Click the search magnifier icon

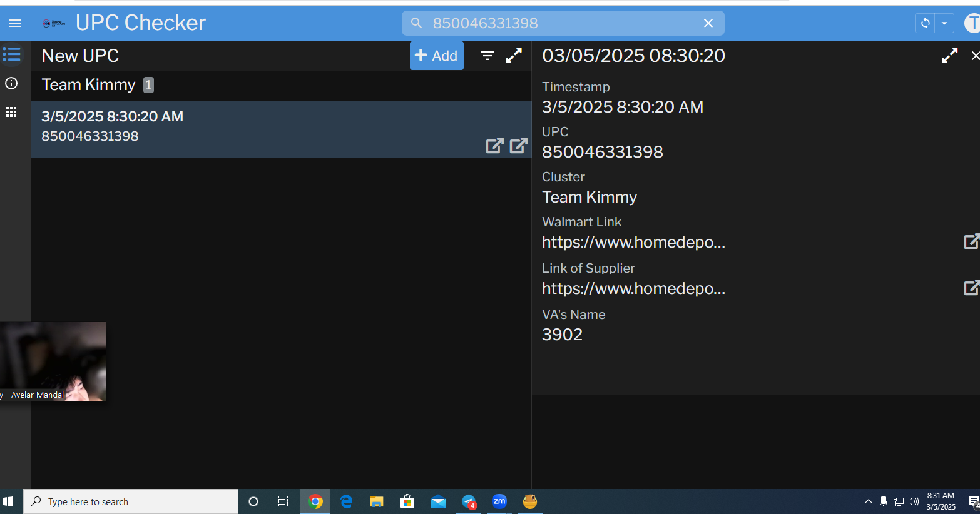[416, 23]
